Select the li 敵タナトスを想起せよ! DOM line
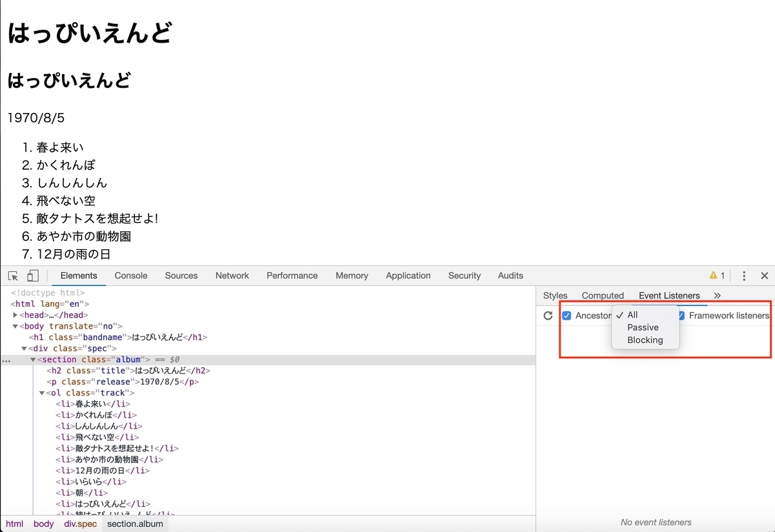Viewport: 775px width, 532px height. click(117, 448)
